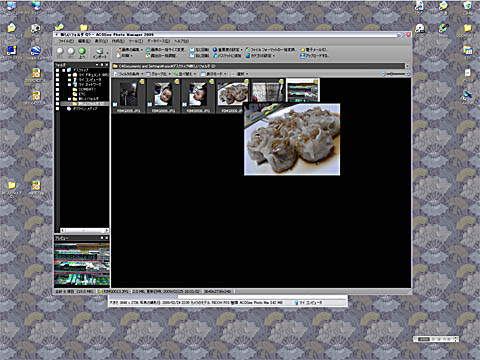The image size is (480, 360).
Task: Pin the Folders panel with auto-hide icon
Action: click(102, 65)
